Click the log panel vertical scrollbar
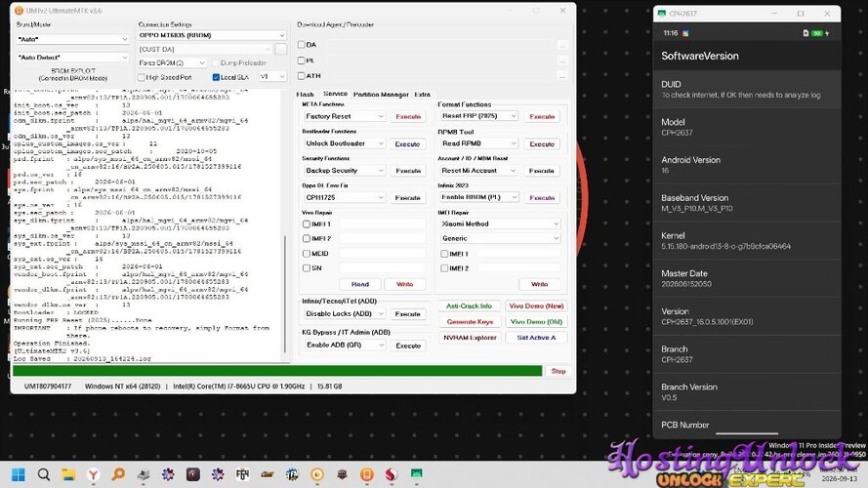The height and width of the screenshot is (488, 868). click(x=285, y=293)
